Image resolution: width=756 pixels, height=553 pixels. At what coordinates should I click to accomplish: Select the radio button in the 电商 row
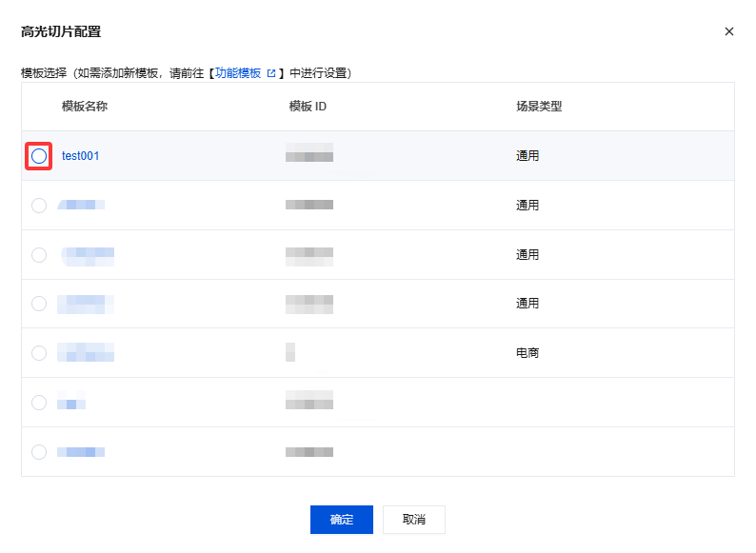(39, 353)
